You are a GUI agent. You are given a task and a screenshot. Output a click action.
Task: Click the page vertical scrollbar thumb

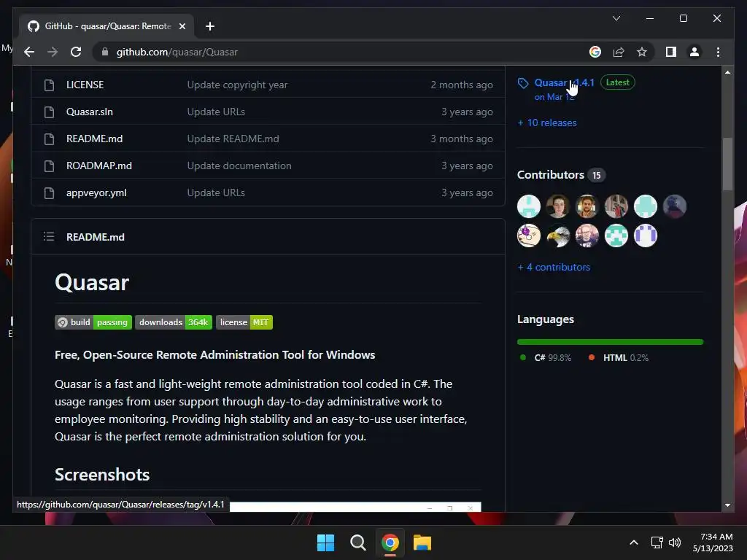(727, 164)
